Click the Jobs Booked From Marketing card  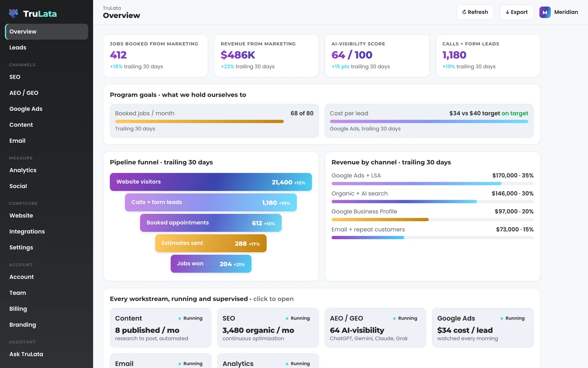[155, 56]
